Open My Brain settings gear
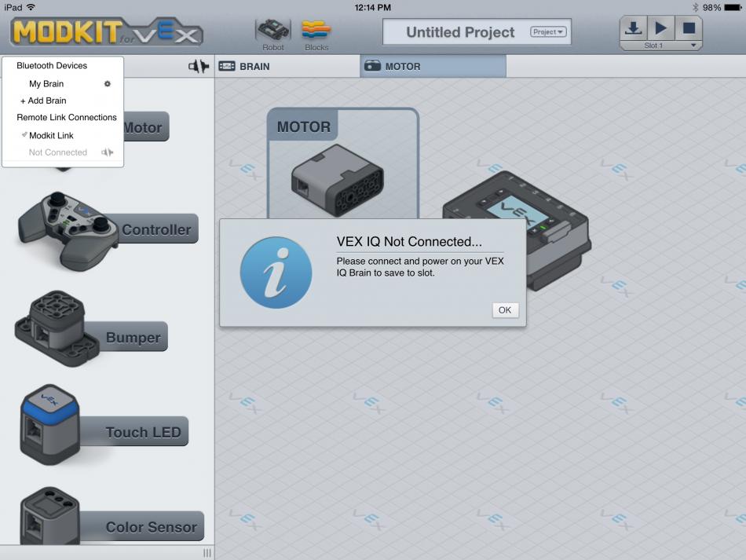This screenshot has height=560, width=746. (x=108, y=84)
